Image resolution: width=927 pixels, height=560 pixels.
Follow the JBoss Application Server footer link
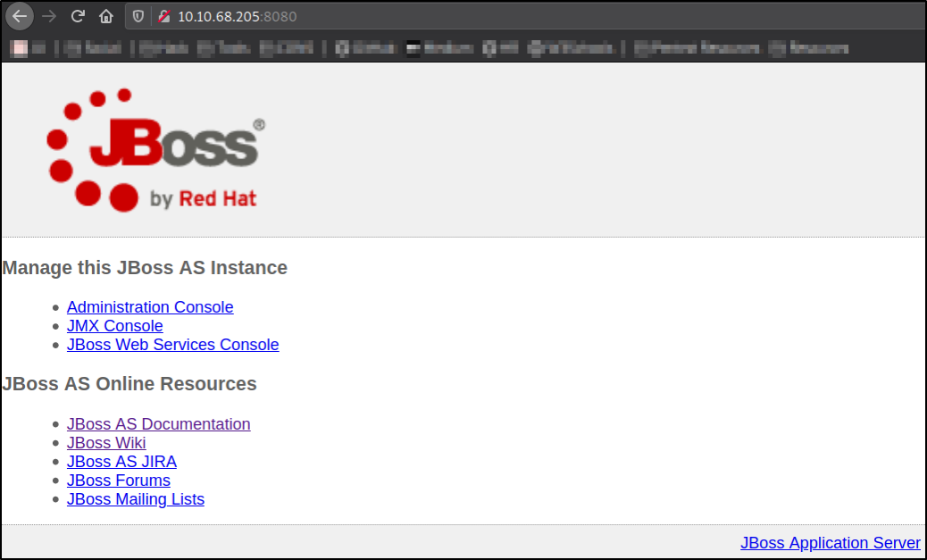(831, 543)
